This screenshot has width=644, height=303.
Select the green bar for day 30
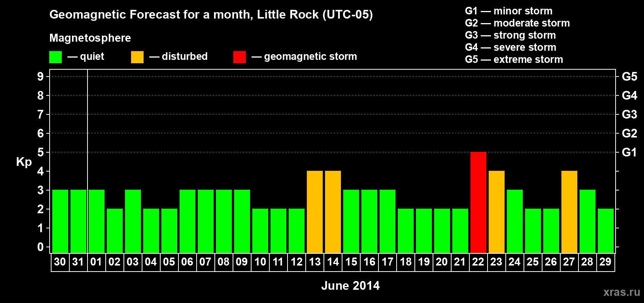pos(60,222)
